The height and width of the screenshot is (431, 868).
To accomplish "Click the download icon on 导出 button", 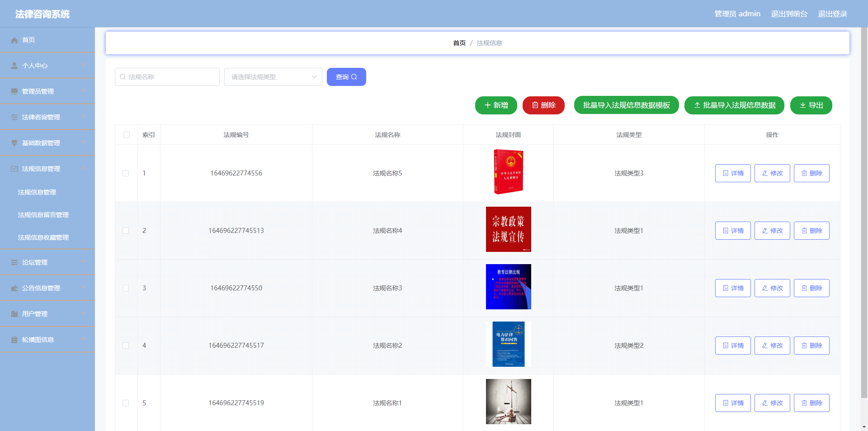I will (803, 105).
